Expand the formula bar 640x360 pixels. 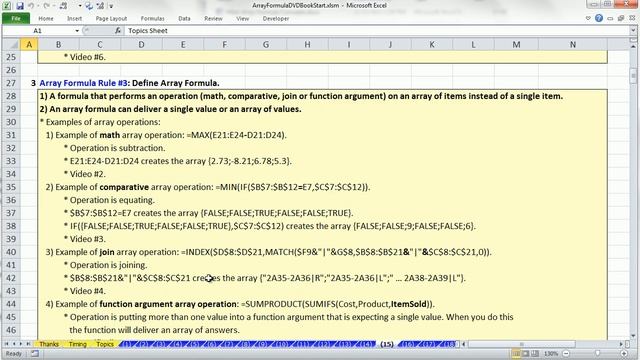(x=633, y=31)
